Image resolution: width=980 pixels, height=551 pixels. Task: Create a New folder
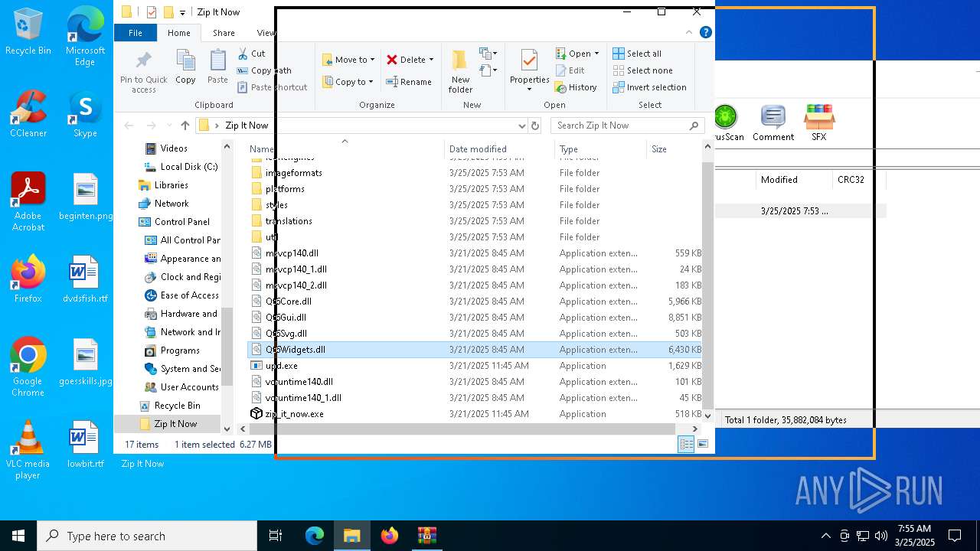tap(460, 70)
